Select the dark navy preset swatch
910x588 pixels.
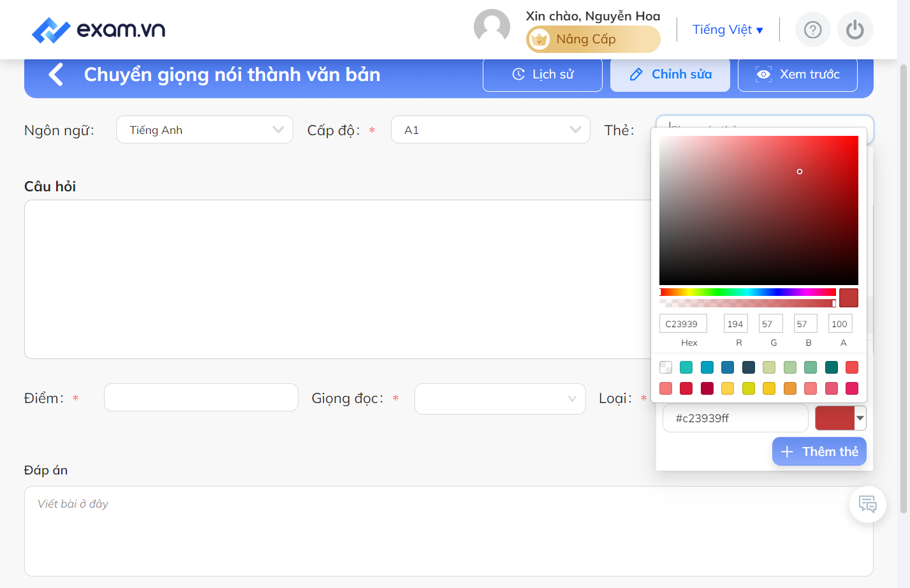(x=749, y=367)
